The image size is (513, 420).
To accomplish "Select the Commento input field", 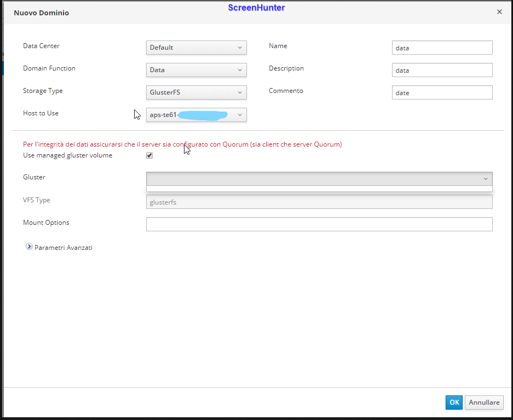I will (x=442, y=93).
